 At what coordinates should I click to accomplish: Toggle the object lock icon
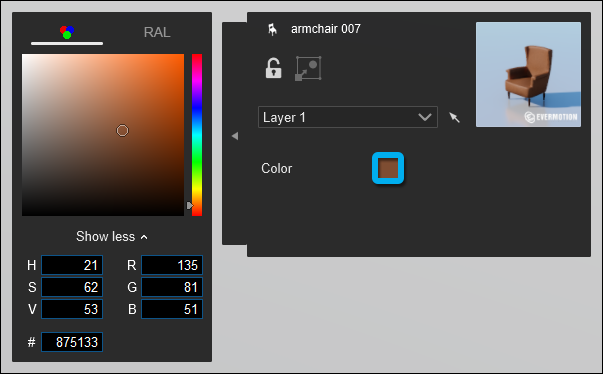[273, 68]
